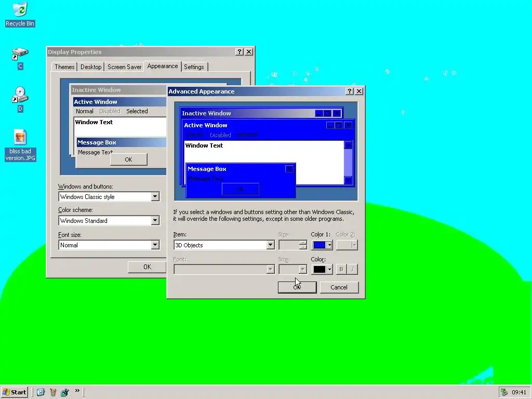Open the Recycle Bin desktop icon
This screenshot has width=532, height=399.
point(20,14)
